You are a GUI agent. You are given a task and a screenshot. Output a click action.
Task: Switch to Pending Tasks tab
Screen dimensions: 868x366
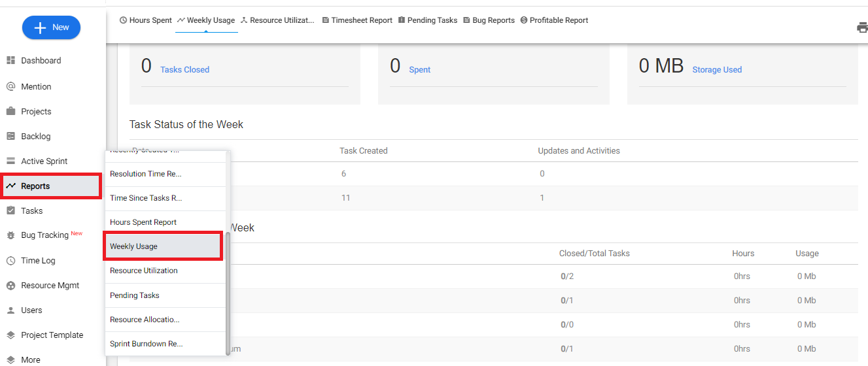click(x=432, y=20)
